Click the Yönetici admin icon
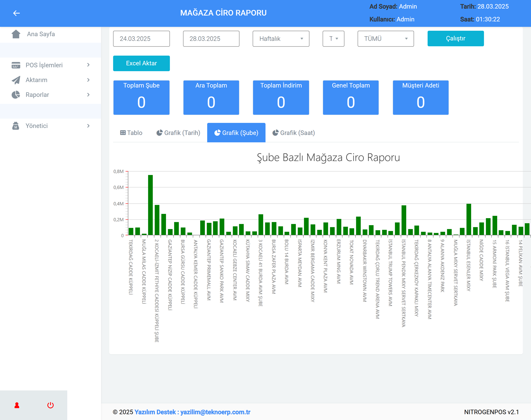 [16, 126]
